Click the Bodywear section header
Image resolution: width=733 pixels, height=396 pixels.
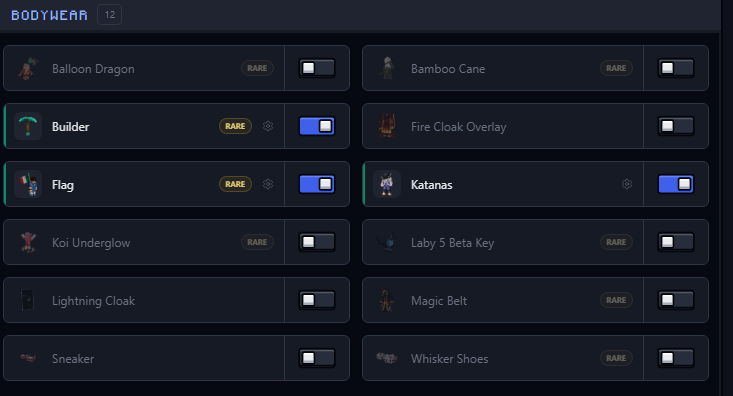pyautogui.click(x=49, y=15)
